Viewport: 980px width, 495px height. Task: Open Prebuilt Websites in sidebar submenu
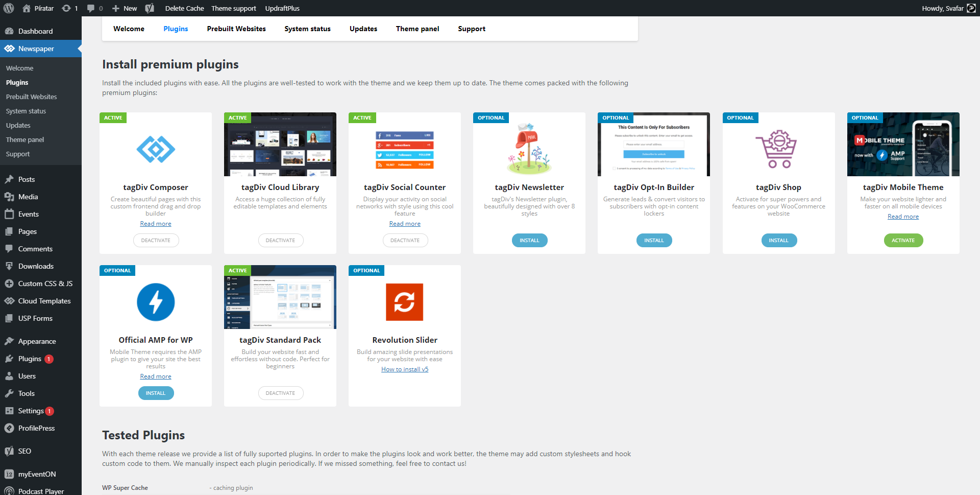click(x=31, y=97)
